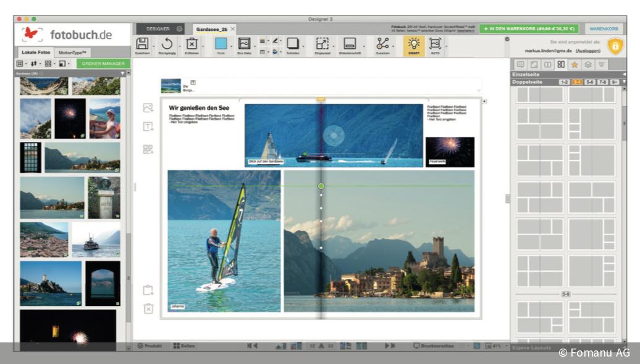This screenshot has width=640, height=364.
Task: Click the Bildunterschrift caption icon
Action: tap(350, 44)
